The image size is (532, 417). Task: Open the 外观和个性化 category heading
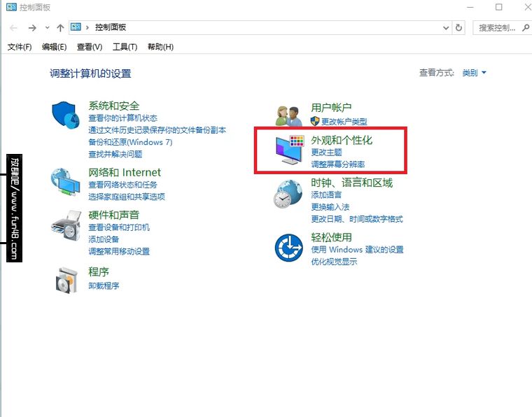[342, 140]
